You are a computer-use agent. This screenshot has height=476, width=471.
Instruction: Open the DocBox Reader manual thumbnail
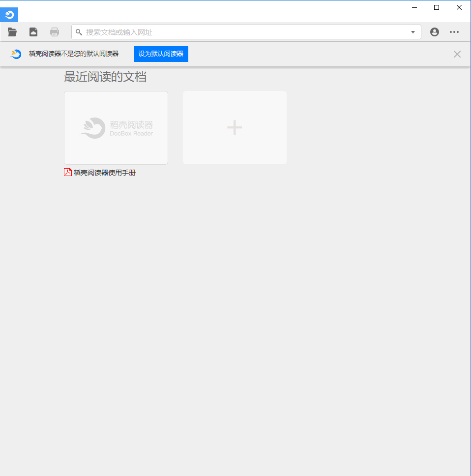click(116, 127)
